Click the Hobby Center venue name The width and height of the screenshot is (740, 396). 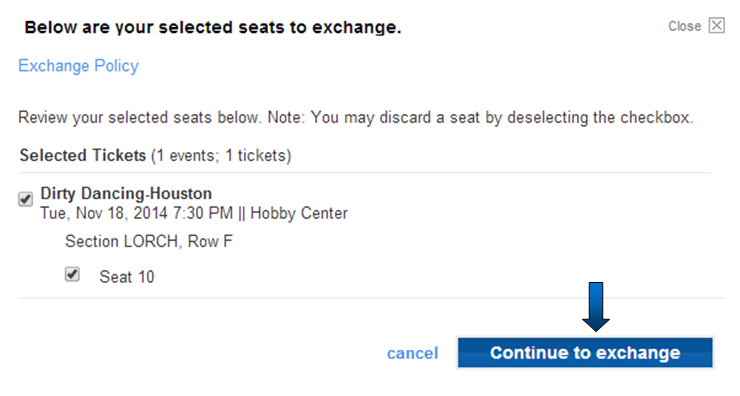pos(299,213)
